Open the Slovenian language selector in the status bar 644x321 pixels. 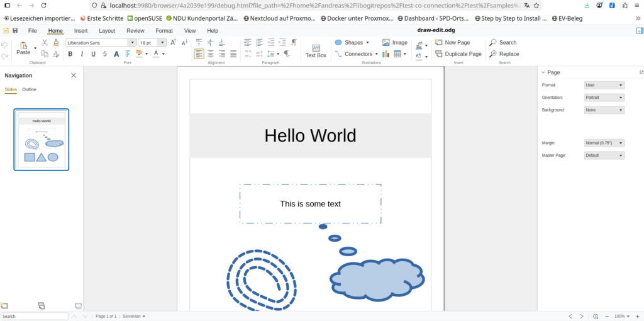pyautogui.click(x=134, y=316)
